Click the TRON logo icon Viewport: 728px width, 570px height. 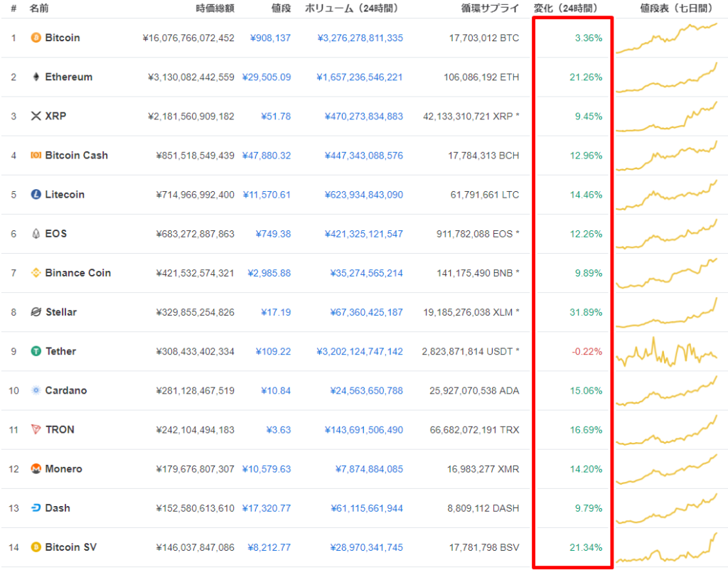pos(36,429)
